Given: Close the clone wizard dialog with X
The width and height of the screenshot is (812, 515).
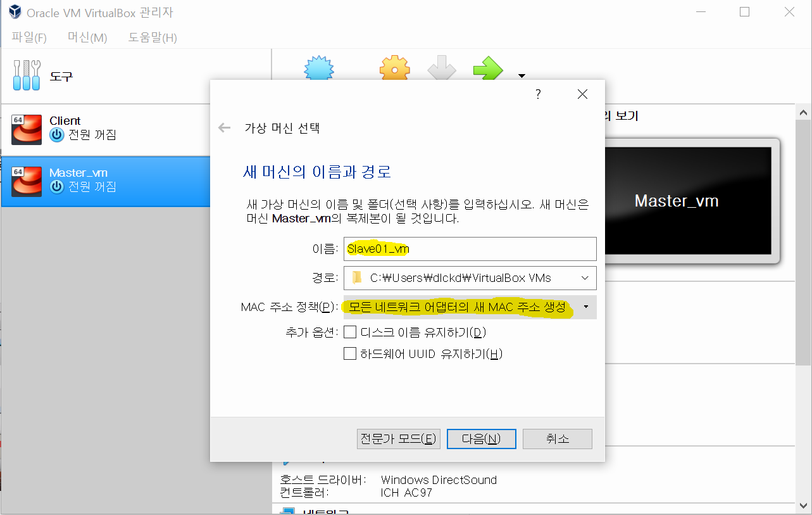Looking at the screenshot, I should (582, 94).
